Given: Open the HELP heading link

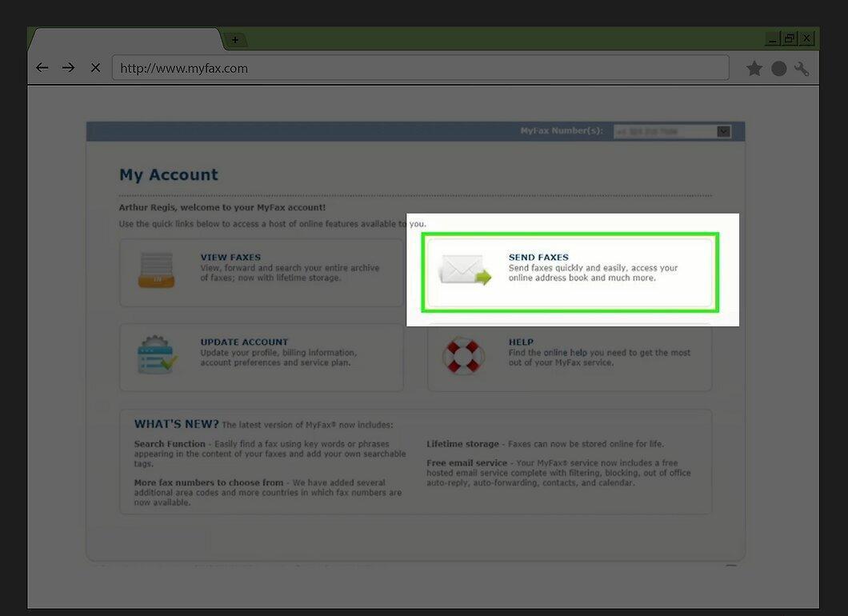Looking at the screenshot, I should click(521, 342).
